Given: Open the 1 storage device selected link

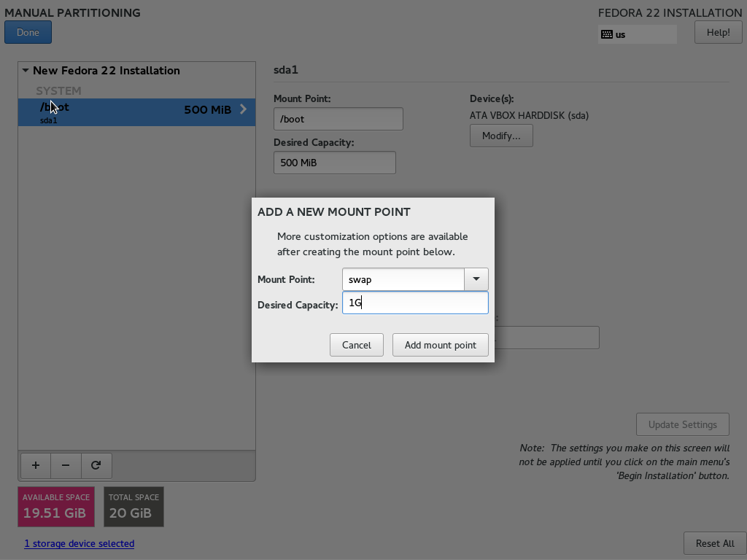Looking at the screenshot, I should coord(79,543).
